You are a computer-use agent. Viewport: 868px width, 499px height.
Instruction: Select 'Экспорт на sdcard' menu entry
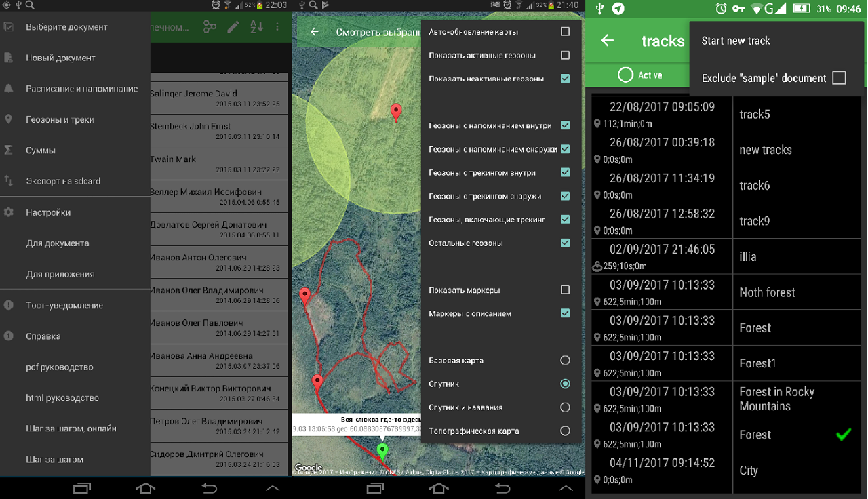point(63,182)
